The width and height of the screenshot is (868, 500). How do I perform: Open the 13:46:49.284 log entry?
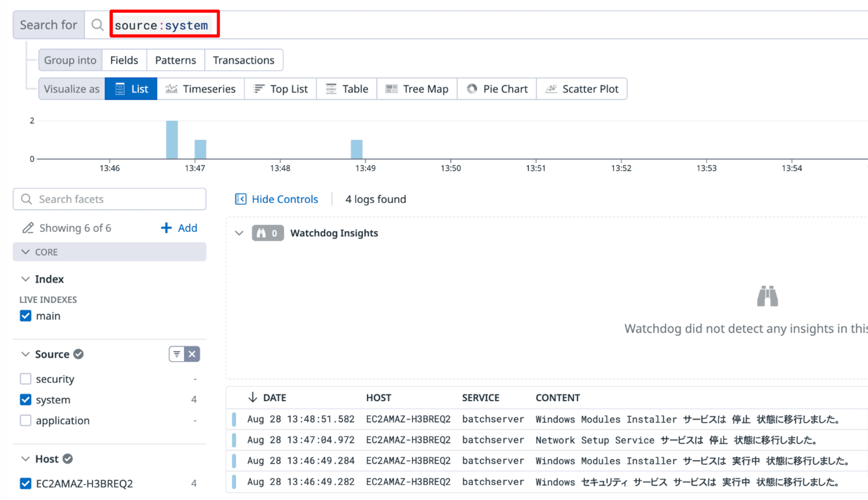tap(547, 461)
